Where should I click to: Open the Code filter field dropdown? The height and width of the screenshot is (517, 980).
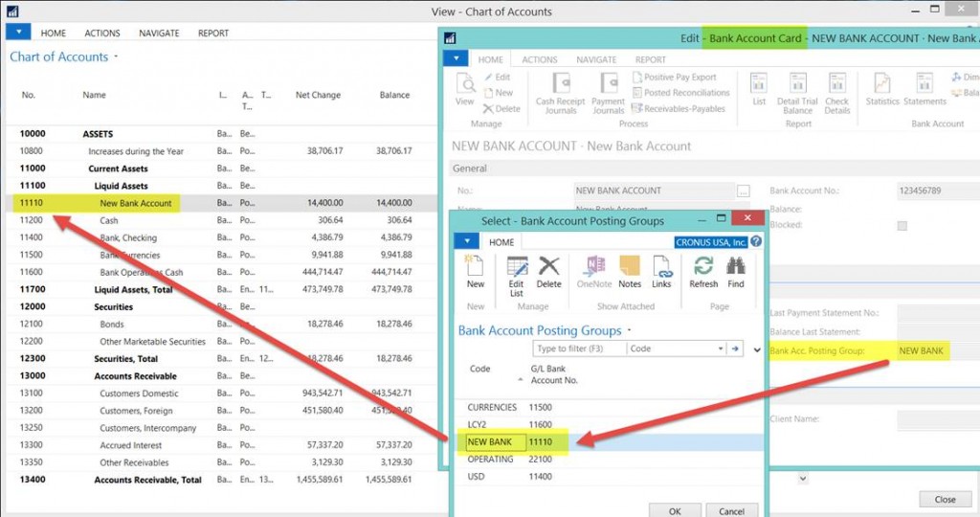pos(720,348)
